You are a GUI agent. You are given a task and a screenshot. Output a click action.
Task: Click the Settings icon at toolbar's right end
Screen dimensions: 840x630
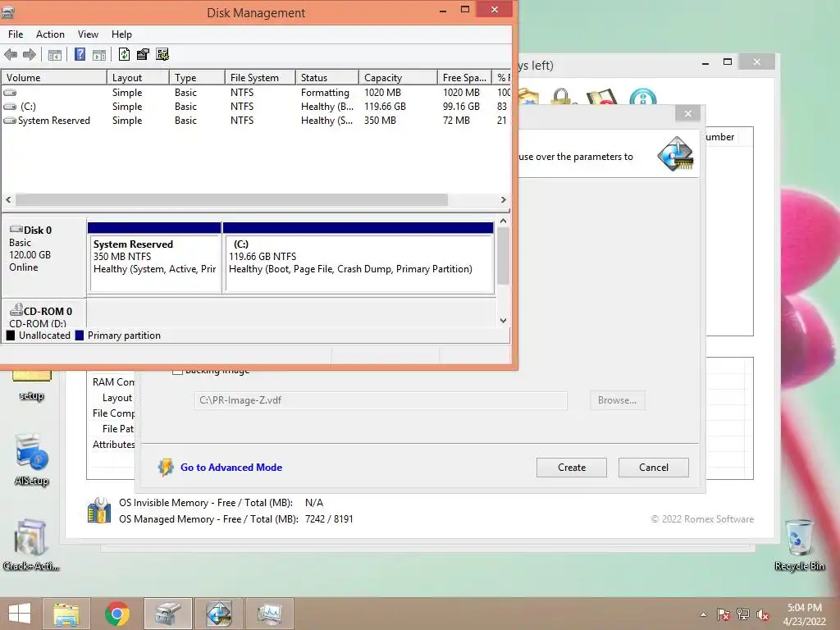click(x=162, y=54)
